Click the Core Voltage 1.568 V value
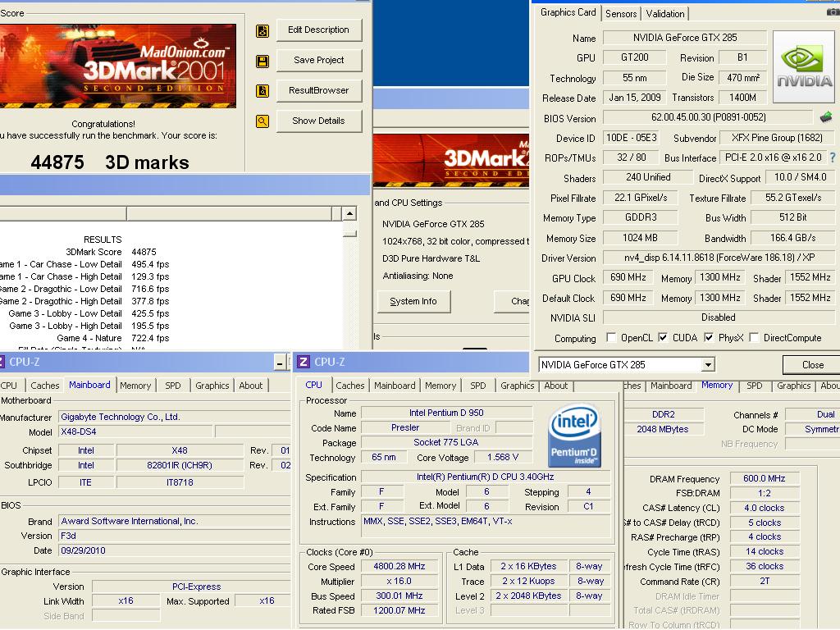This screenshot has height=630, width=840. pyautogui.click(x=503, y=458)
